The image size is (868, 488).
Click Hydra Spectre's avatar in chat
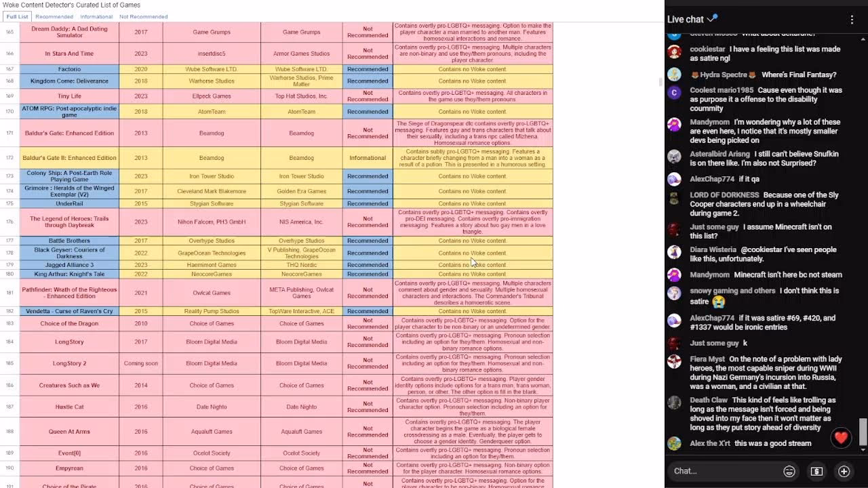[x=674, y=75]
